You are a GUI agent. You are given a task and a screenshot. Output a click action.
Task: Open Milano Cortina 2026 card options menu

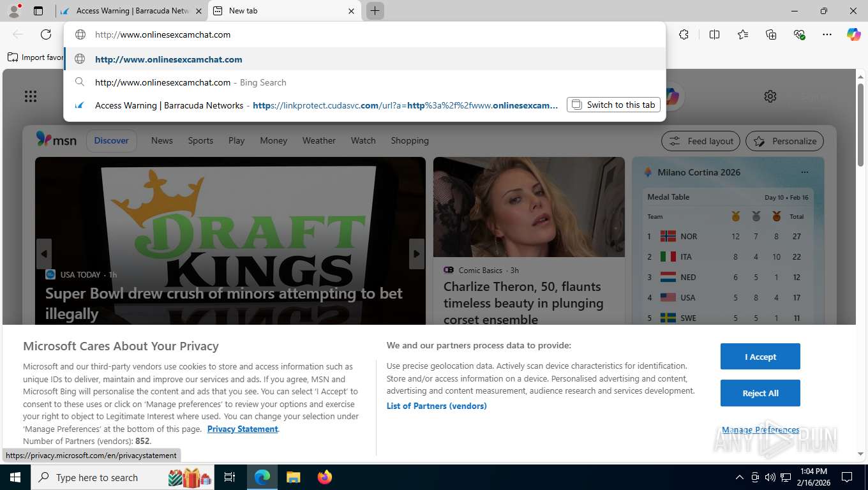click(804, 172)
